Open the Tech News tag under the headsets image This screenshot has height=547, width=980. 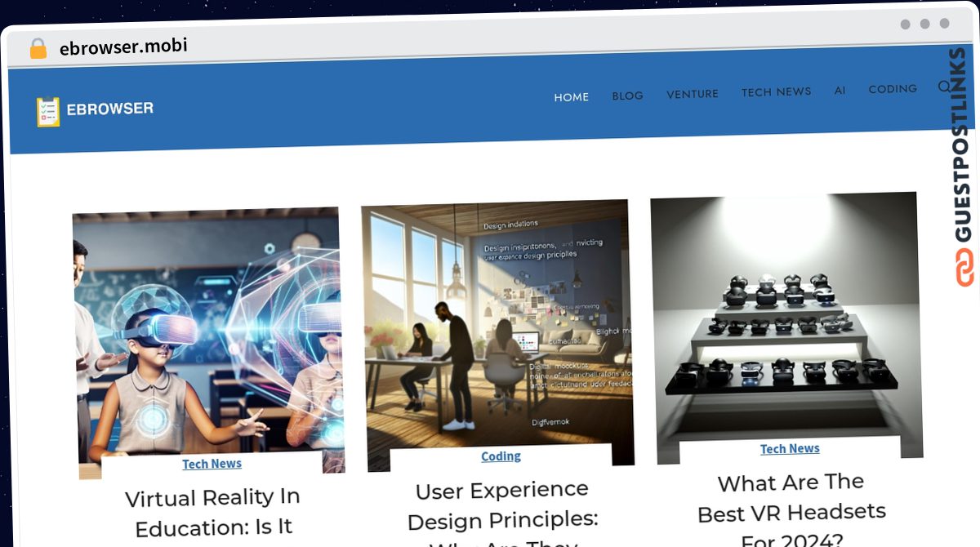click(790, 449)
